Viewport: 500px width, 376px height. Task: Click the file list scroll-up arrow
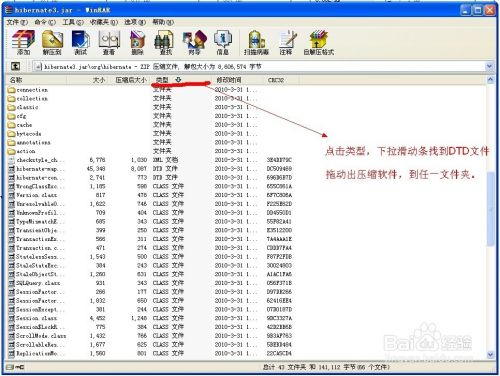coord(490,80)
